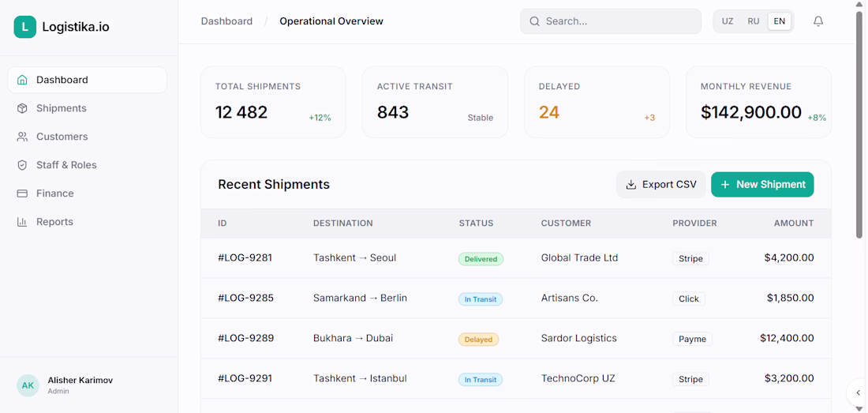Click the Shipments box icon in sidebar

click(22, 108)
